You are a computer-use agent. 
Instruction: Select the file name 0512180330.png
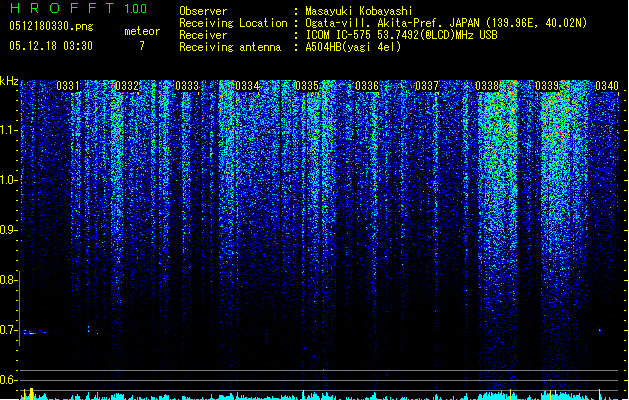(51, 26)
